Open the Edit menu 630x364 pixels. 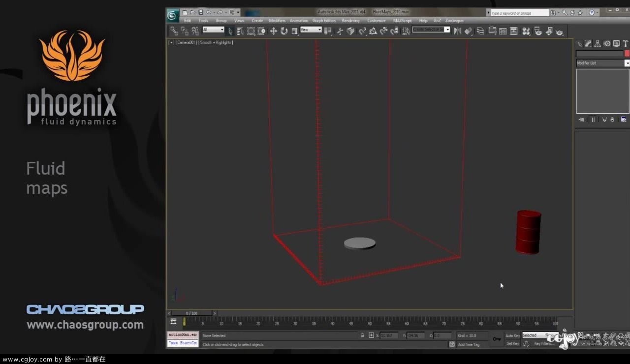[188, 21]
